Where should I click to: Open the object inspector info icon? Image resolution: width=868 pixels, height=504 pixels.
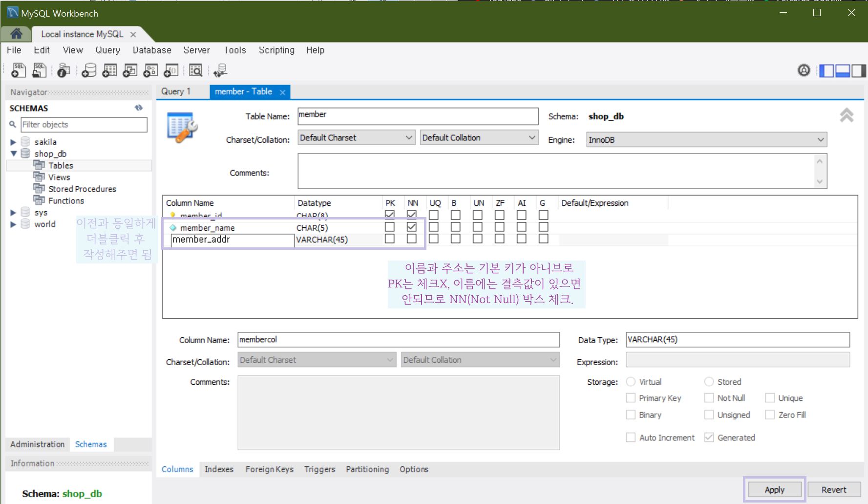click(64, 70)
